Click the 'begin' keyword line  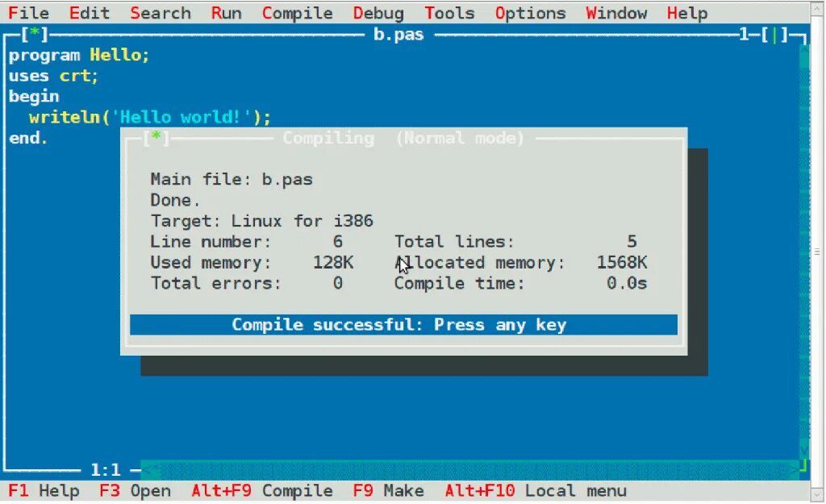pyautogui.click(x=34, y=97)
